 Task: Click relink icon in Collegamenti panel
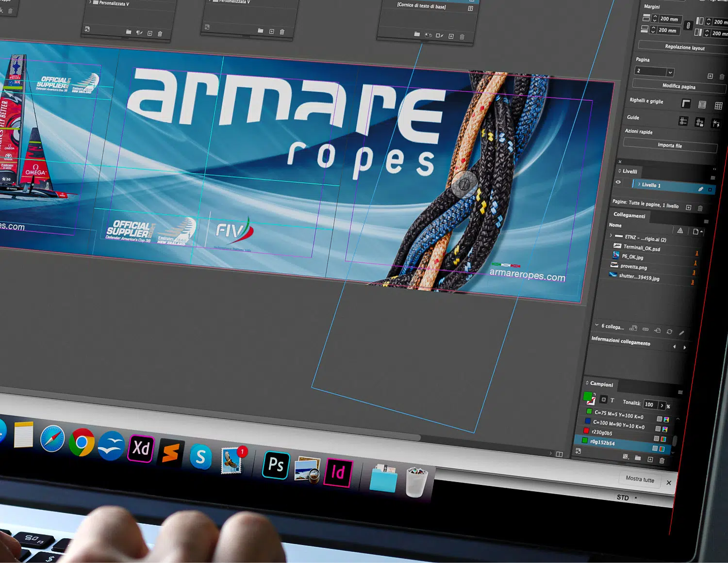point(645,329)
